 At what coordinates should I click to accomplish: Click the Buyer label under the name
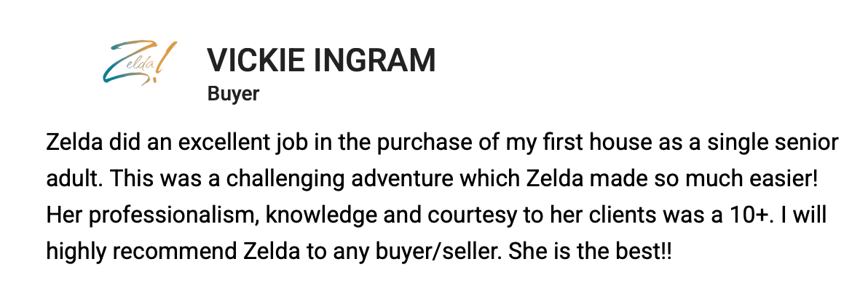point(233,95)
